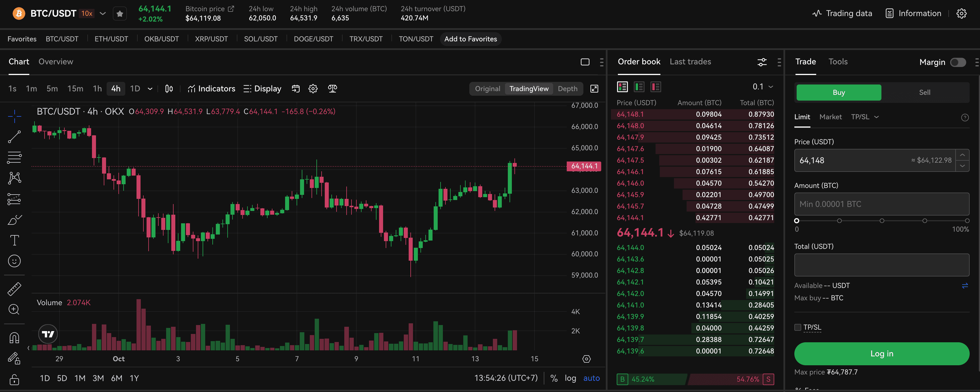Collapse the volume pane arrow
The image size is (980, 392).
(x=28, y=348)
